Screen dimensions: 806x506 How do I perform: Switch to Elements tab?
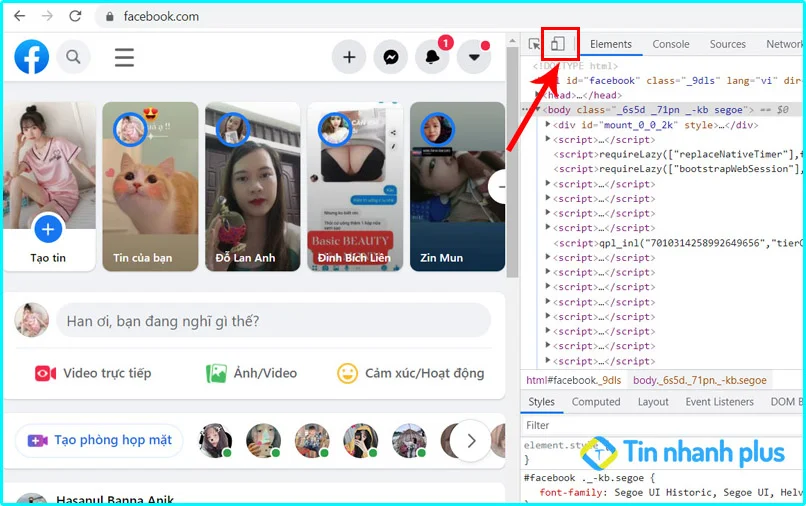[611, 44]
